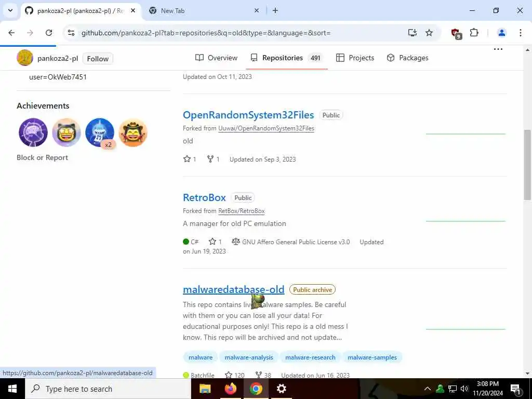
Task: Click the network icon in system tray
Action: 453,389
